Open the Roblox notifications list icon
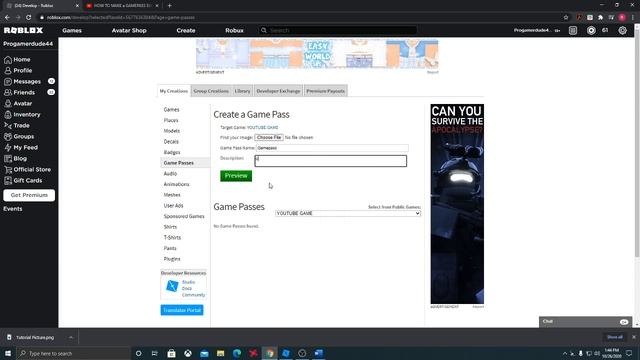 (x=573, y=31)
